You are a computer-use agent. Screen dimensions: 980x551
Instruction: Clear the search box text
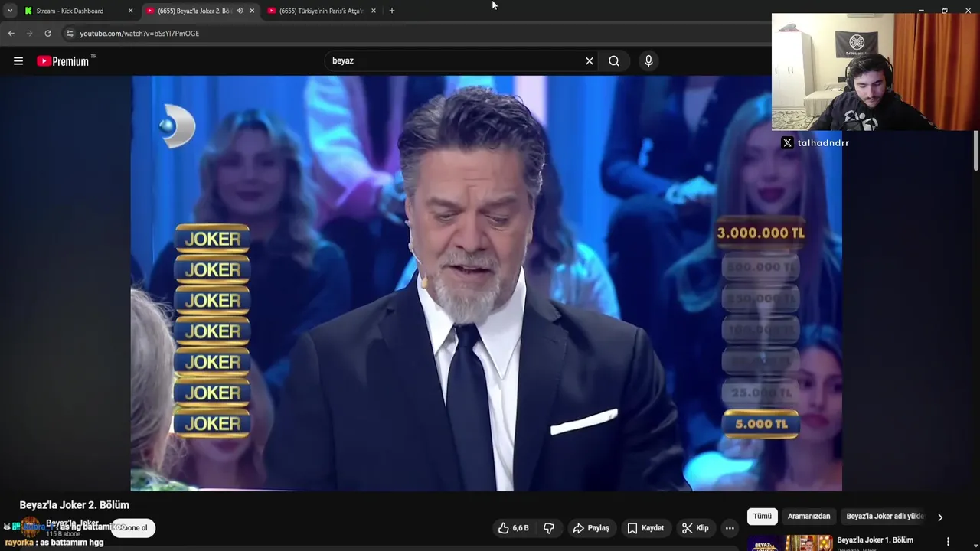590,61
